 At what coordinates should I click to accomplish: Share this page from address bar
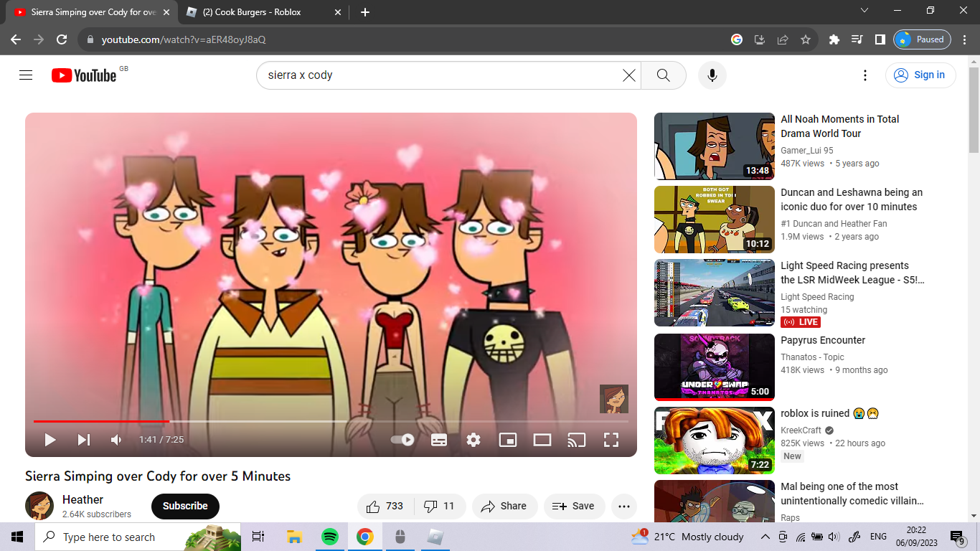783,39
